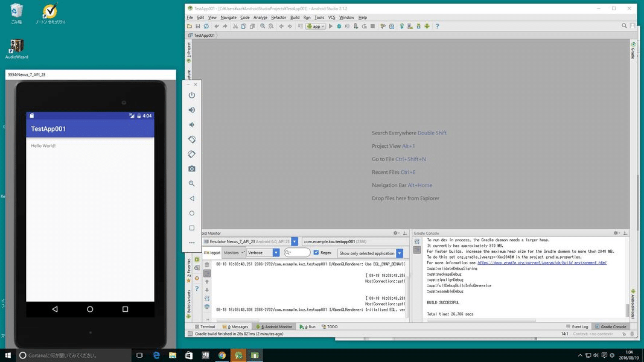The width and height of the screenshot is (644, 362).
Task: Tap the Back triangle on the Nexus screen
Action: tap(55, 309)
